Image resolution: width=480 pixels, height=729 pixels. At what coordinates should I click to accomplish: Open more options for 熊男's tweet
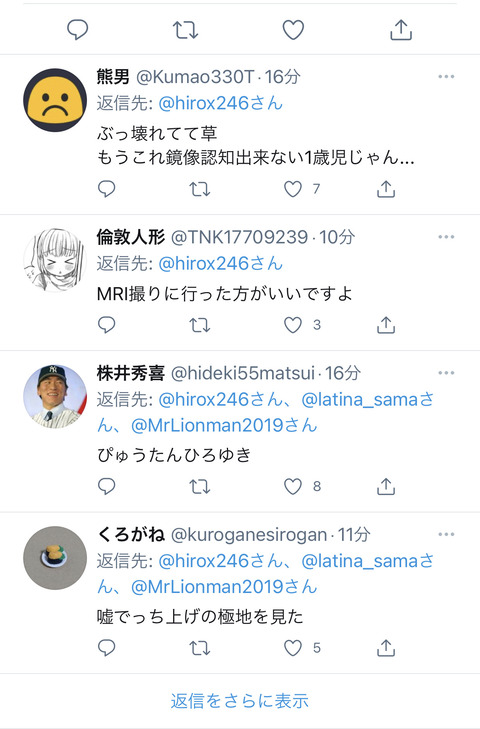[446, 77]
